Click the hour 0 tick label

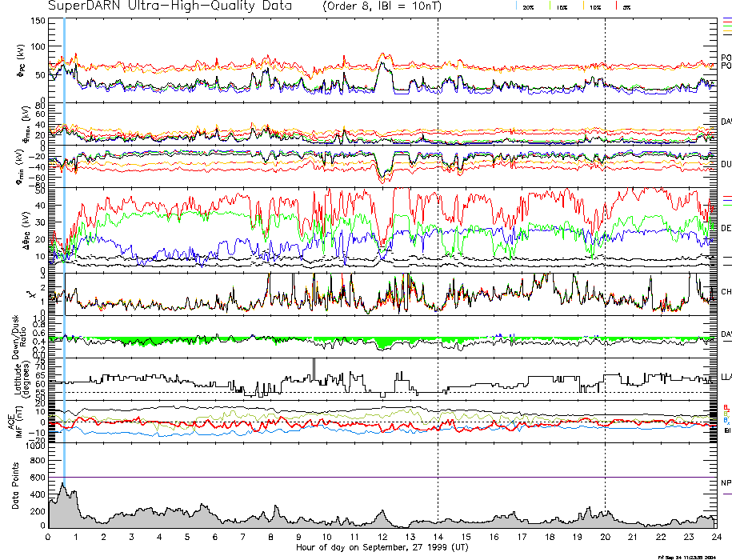[x=49, y=537]
